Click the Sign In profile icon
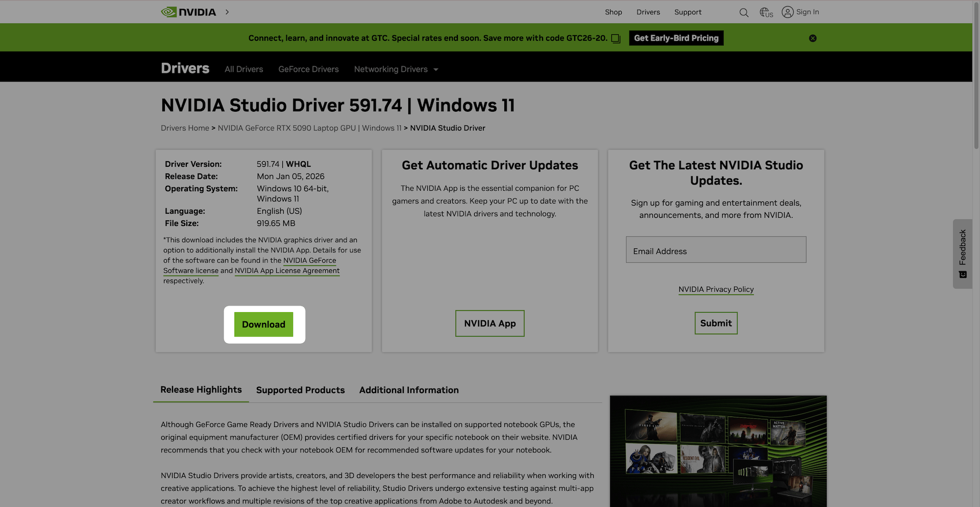Screen dimensions: 980x507 pyautogui.click(x=787, y=12)
